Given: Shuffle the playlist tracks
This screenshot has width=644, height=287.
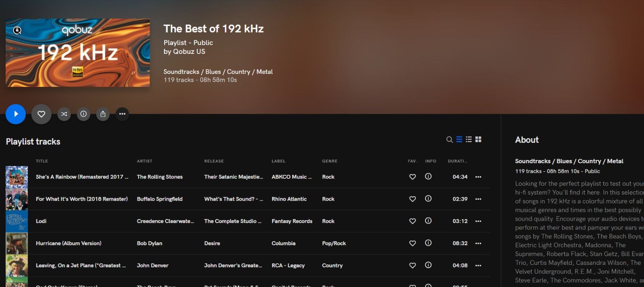Looking at the screenshot, I should pos(64,114).
